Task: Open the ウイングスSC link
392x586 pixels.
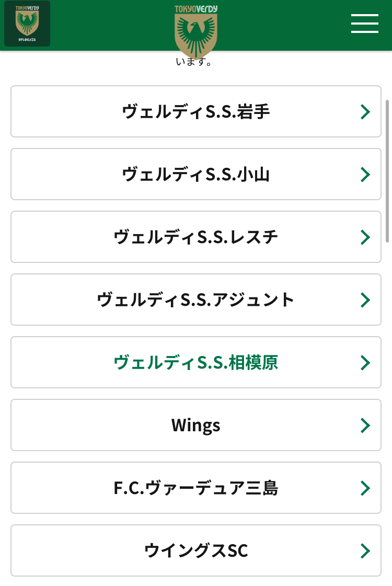Action: (x=196, y=551)
